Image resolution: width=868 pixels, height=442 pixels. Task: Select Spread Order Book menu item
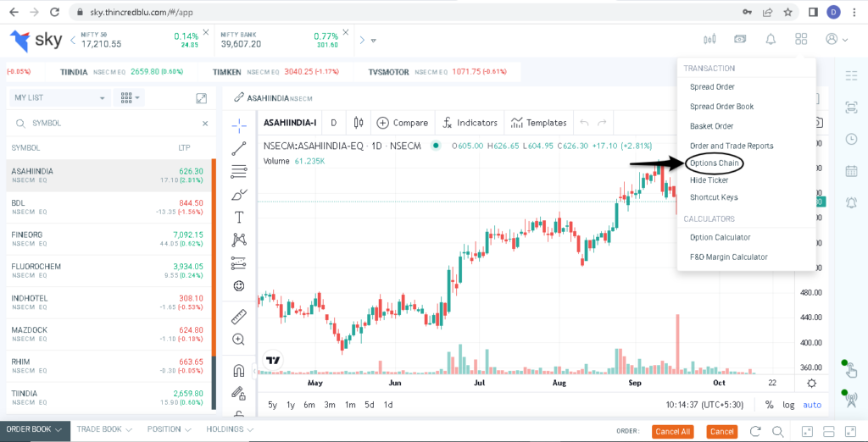(722, 106)
